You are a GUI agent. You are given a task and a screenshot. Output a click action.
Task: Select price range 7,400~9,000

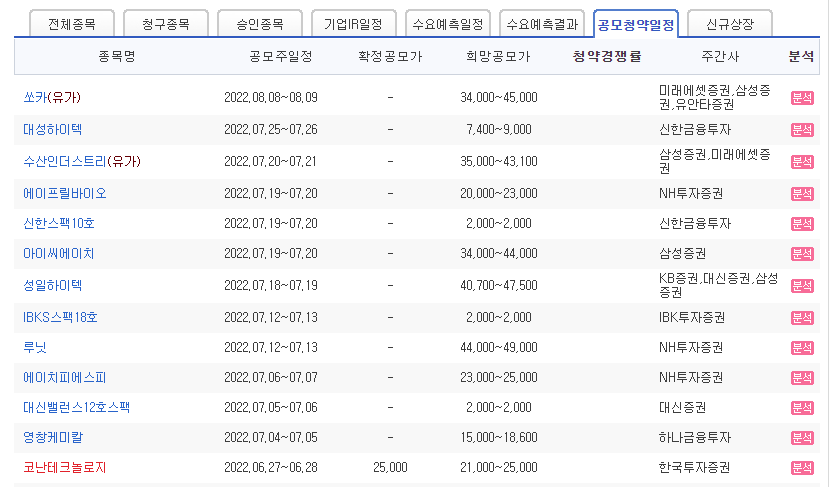click(x=499, y=130)
